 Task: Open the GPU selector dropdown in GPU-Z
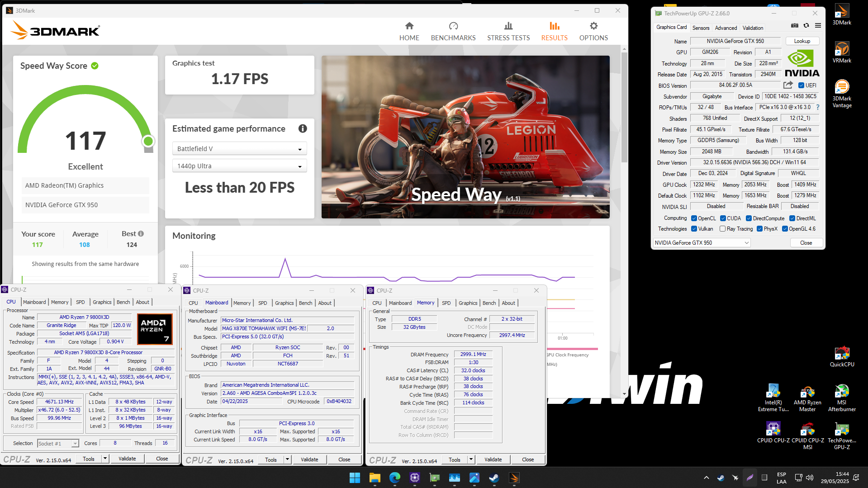(x=702, y=243)
